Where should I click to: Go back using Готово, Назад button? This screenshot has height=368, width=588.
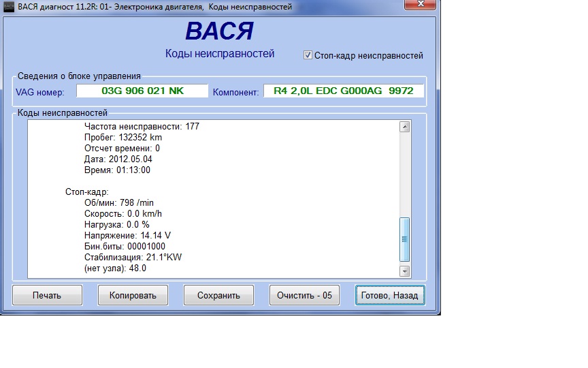pyautogui.click(x=390, y=295)
